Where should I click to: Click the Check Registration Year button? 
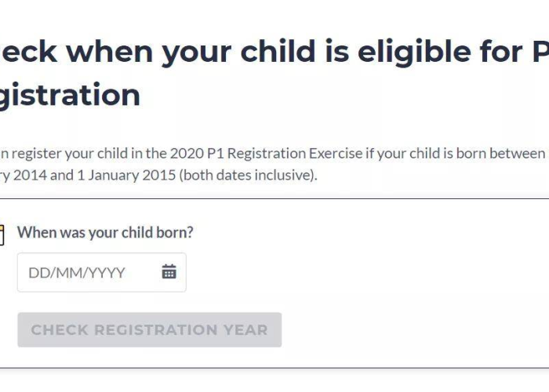click(x=150, y=330)
